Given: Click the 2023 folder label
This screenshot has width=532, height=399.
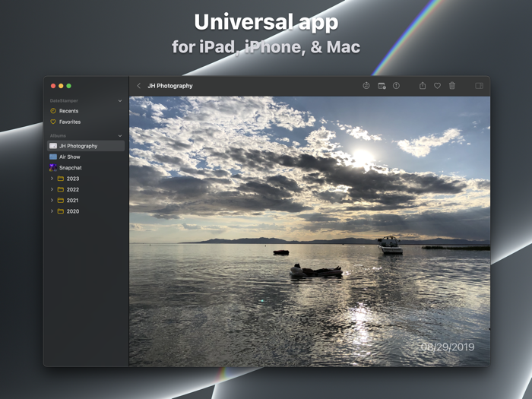Looking at the screenshot, I should click(x=73, y=179).
